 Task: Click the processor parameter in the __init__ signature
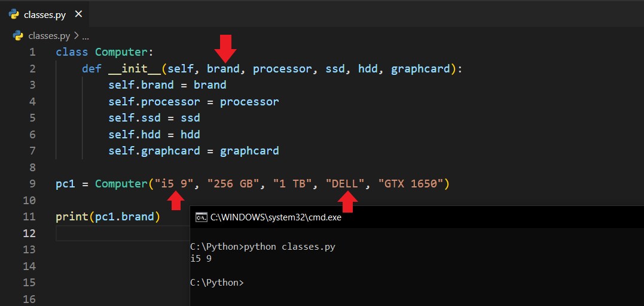pyautogui.click(x=282, y=69)
